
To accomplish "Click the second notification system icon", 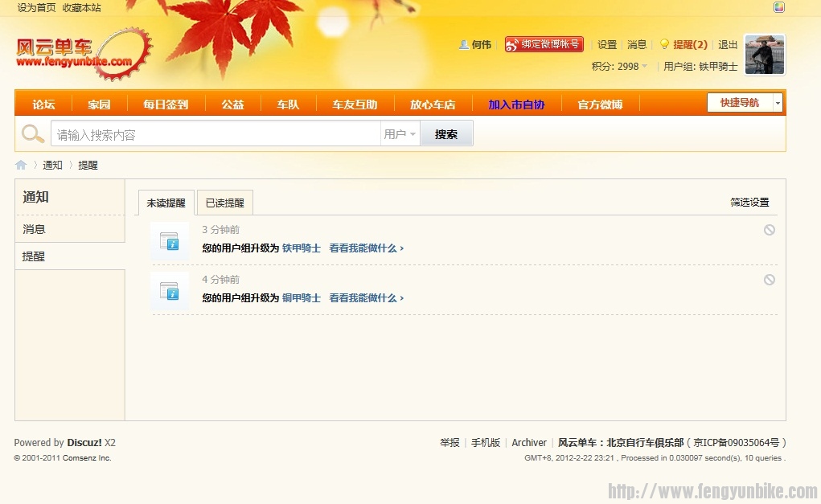I will pyautogui.click(x=169, y=291).
